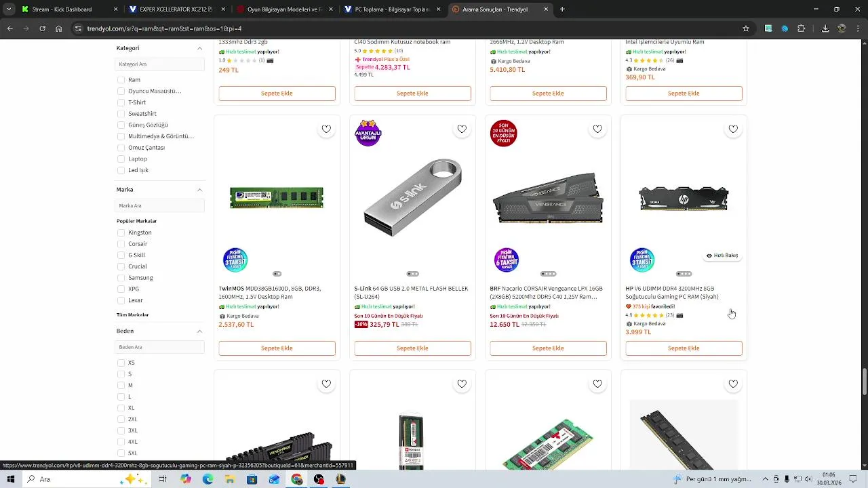The image size is (868, 488).
Task: Open Google Chrome from the taskbar
Action: tap(297, 479)
